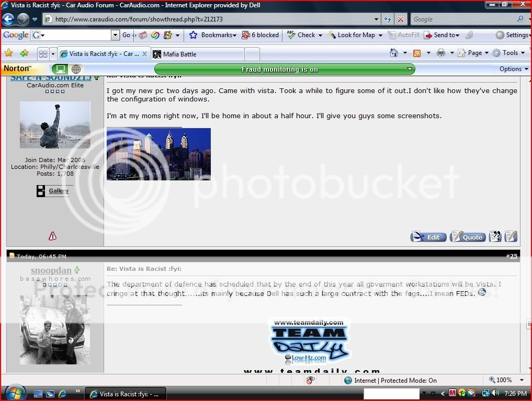Click the Edit post button
532x401 pixels.
[x=427, y=237]
